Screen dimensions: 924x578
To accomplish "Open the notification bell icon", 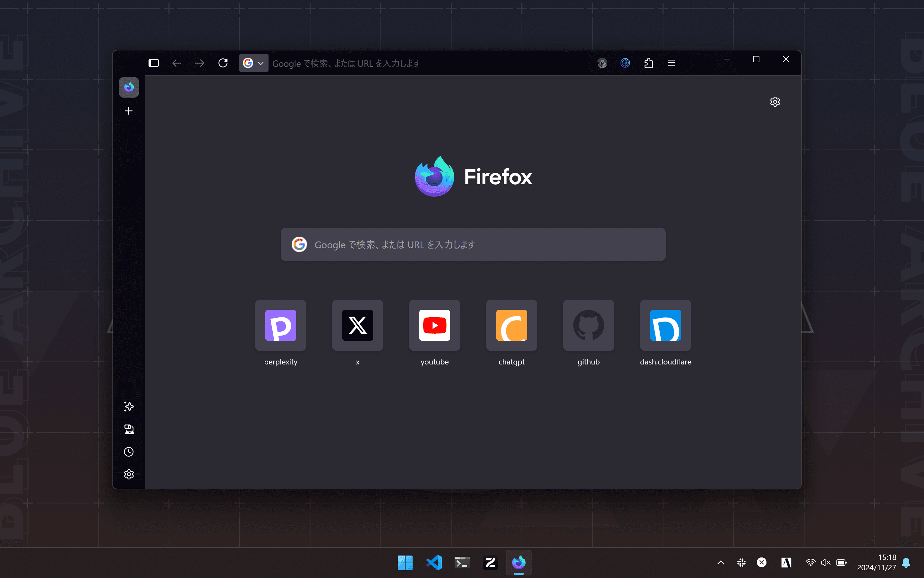I will (x=906, y=563).
